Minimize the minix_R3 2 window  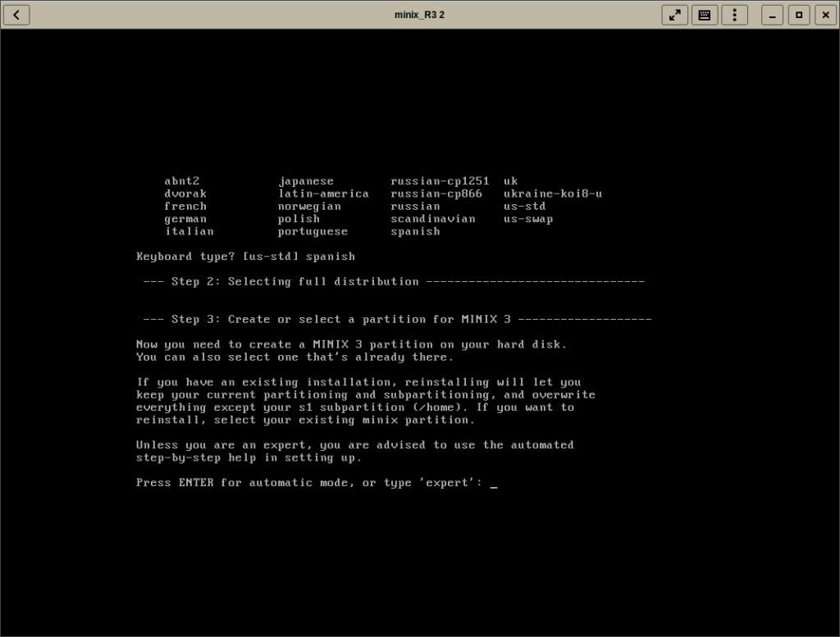tap(772, 15)
